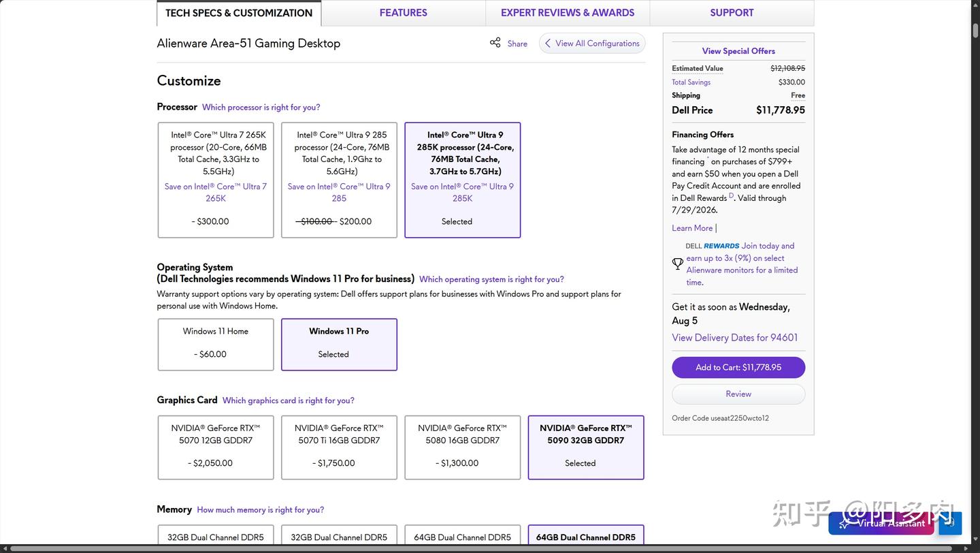The height and width of the screenshot is (553, 980).
Task: Click the blue icon beside Virtual Assistant
Action: click(x=950, y=523)
